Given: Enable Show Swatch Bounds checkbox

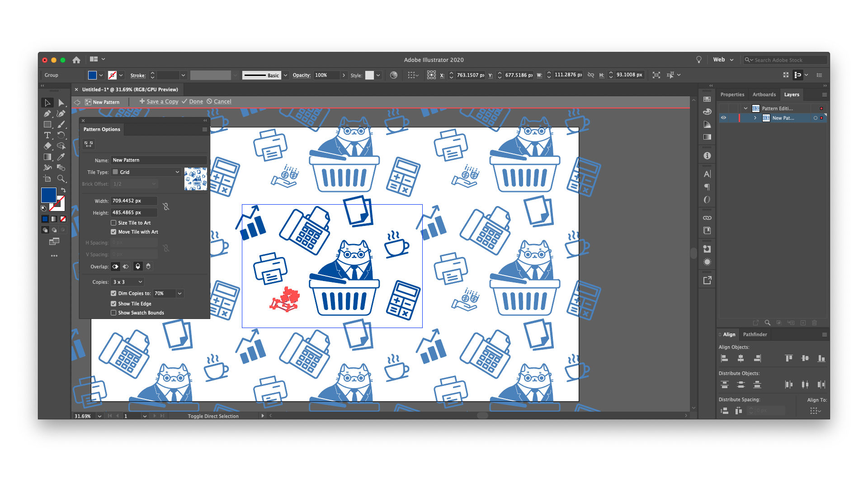Looking at the screenshot, I should (113, 313).
